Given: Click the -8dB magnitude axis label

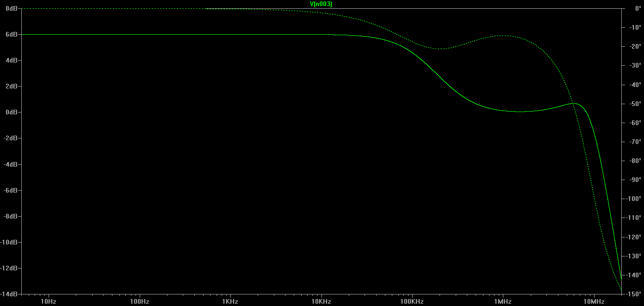Looking at the screenshot, I should (11, 216).
